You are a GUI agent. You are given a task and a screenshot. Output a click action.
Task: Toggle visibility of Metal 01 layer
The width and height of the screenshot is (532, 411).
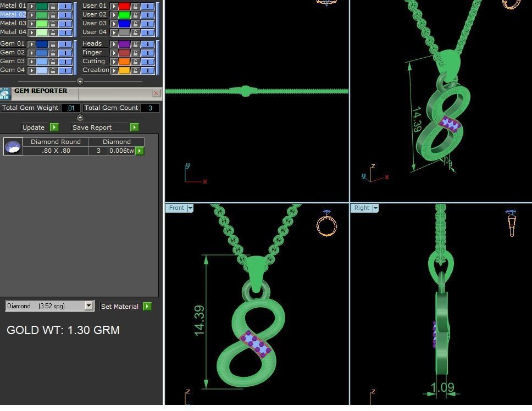(65, 6)
